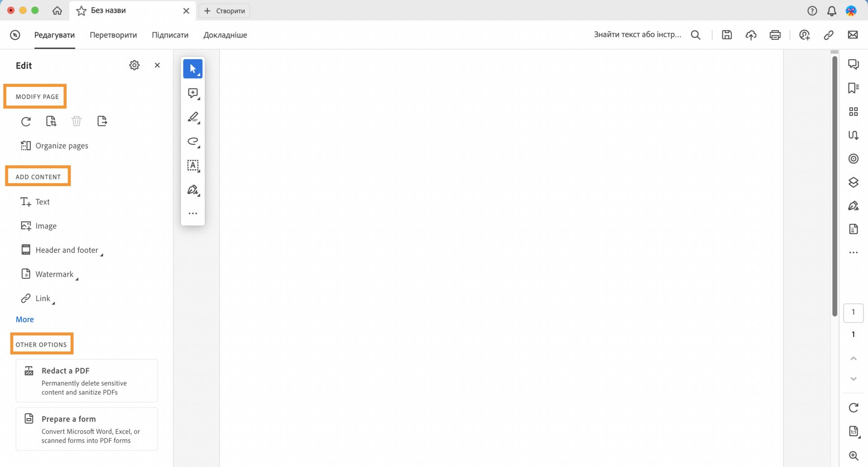Click the Створити new tab button
This screenshot has height=467, width=868.
(225, 11)
